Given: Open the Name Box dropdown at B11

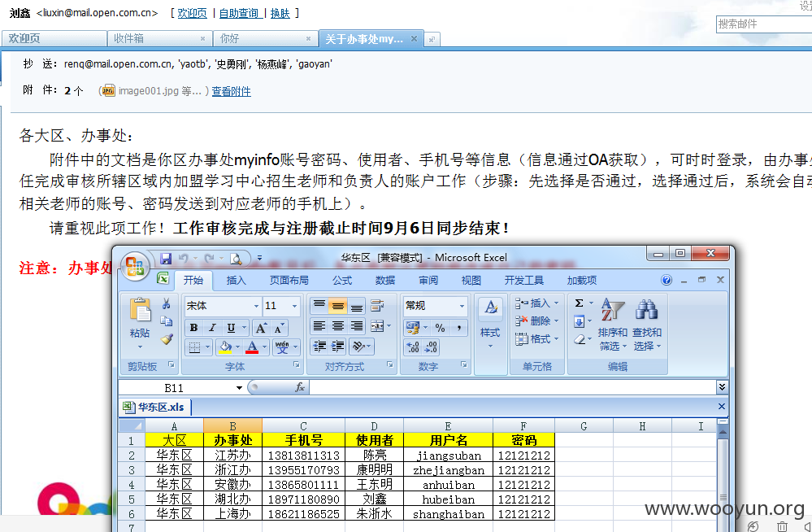Looking at the screenshot, I should click(239, 388).
